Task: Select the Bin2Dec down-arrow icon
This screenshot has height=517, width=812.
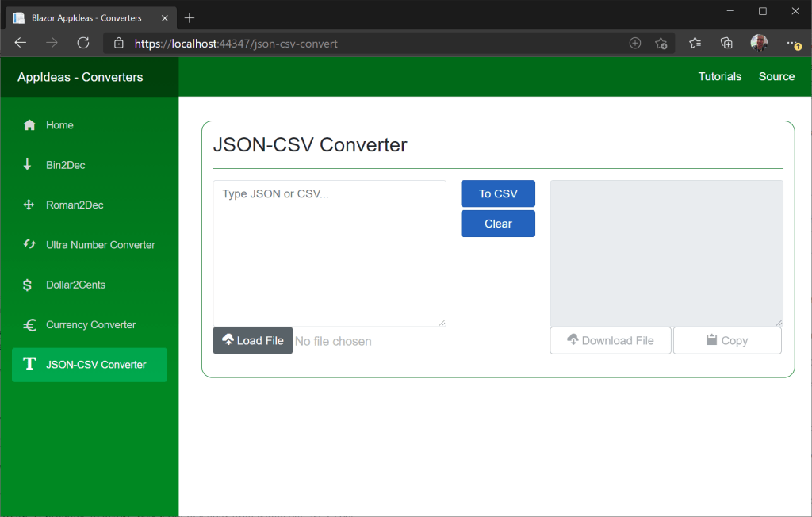Action: click(x=28, y=165)
